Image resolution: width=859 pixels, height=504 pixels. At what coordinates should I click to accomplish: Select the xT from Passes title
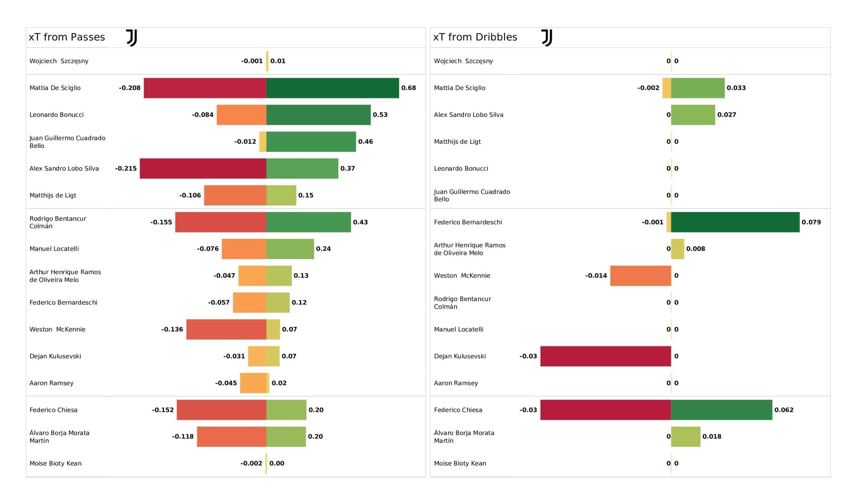pos(67,37)
